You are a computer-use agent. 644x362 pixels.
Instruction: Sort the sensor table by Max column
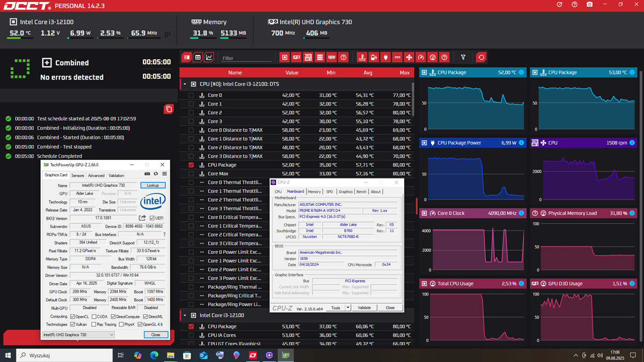[405, 72]
